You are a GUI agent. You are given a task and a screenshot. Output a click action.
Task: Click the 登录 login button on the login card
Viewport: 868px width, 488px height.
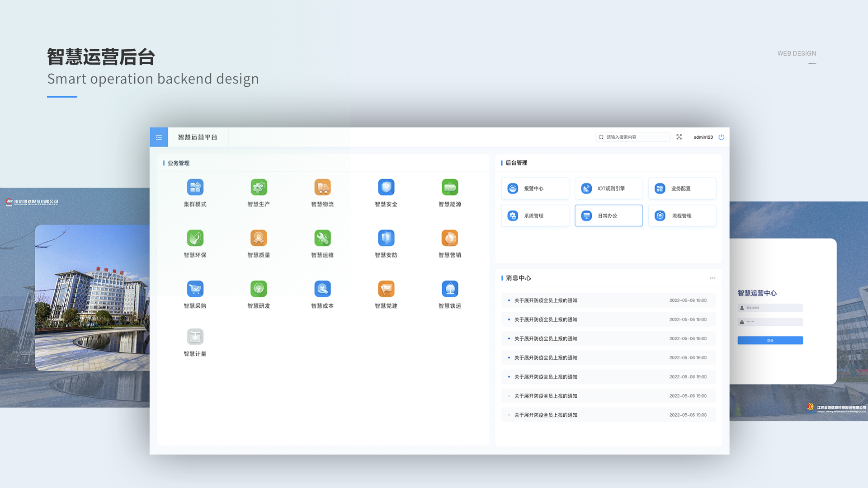(770, 340)
